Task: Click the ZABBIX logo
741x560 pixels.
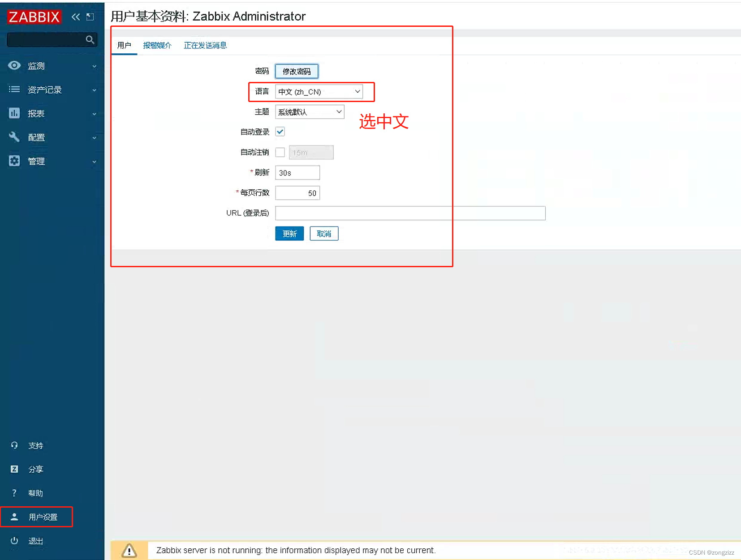Action: [x=34, y=17]
